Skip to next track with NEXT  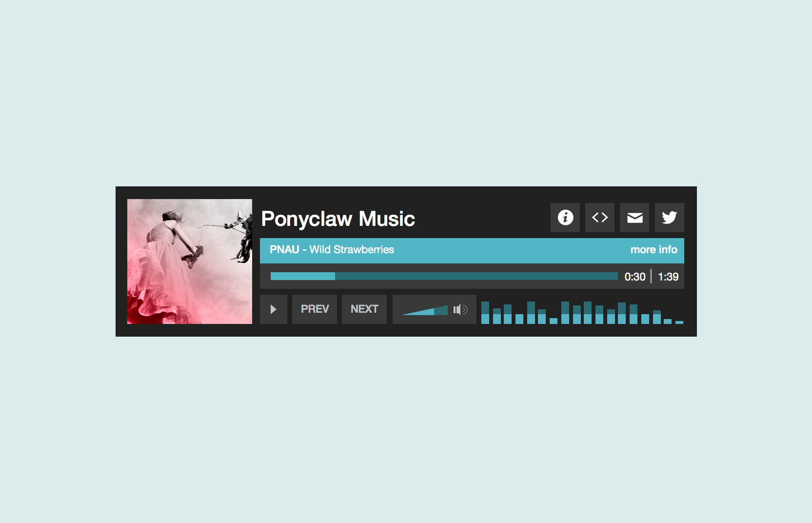(x=364, y=309)
